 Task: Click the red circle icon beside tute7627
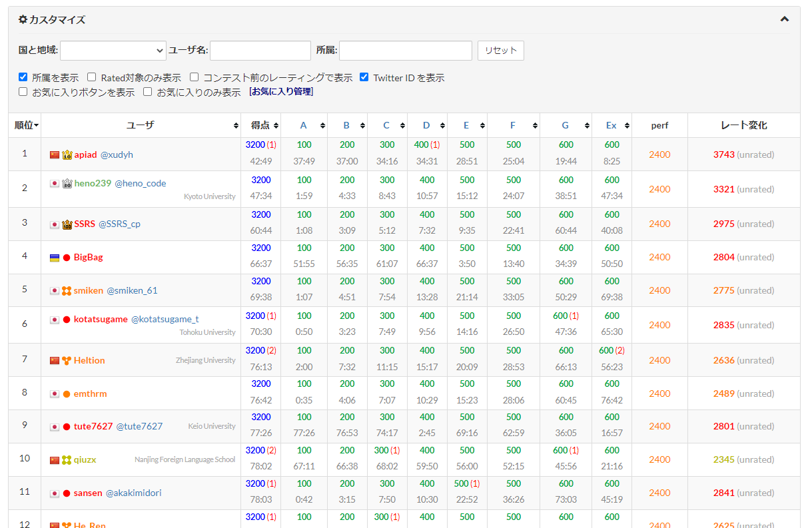[x=67, y=427]
